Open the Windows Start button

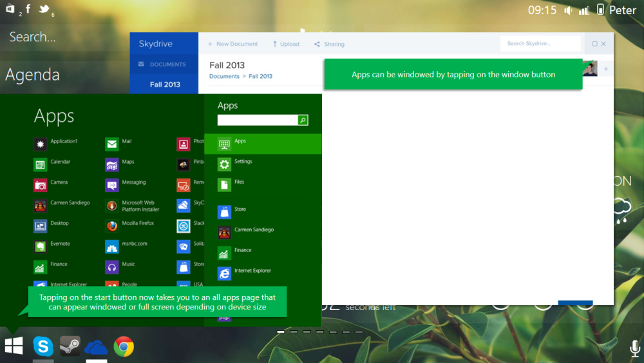tap(14, 346)
